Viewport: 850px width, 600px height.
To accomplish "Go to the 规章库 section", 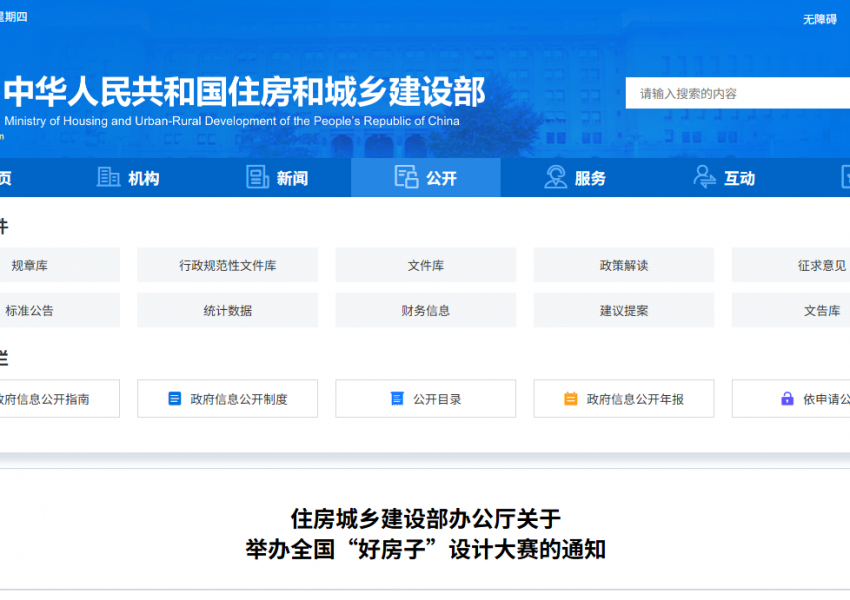I will coord(60,265).
